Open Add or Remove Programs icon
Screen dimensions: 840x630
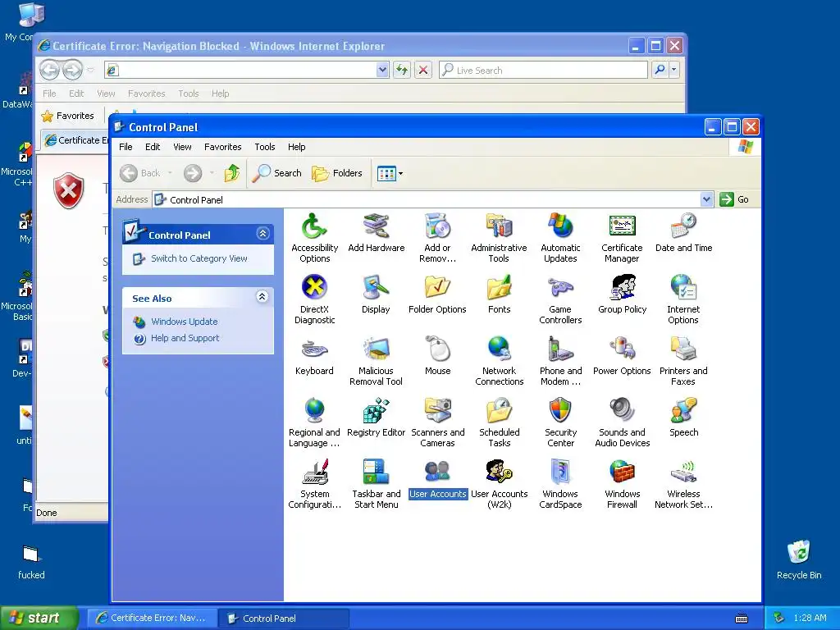pyautogui.click(x=438, y=237)
